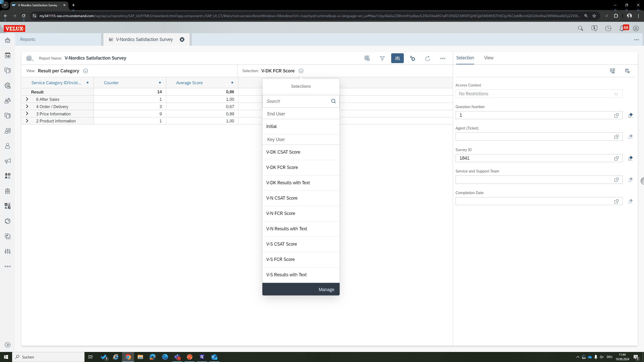Open Outlook from the Windows taskbar

[214, 357]
